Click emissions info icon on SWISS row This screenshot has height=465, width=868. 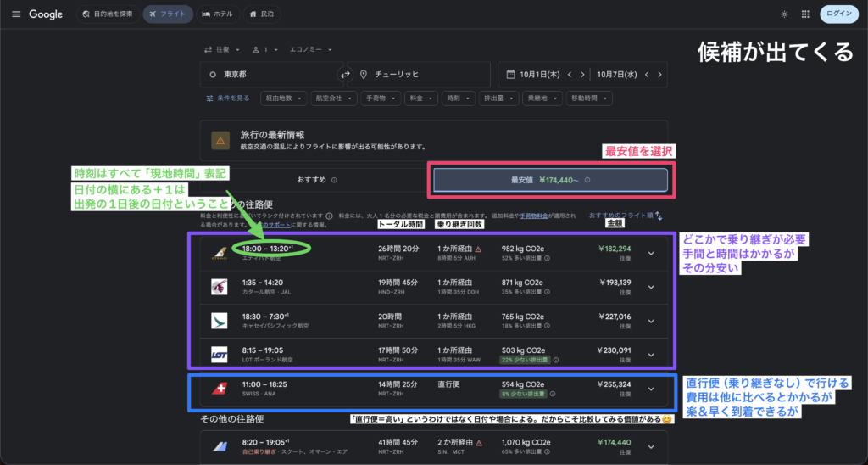[553, 394]
